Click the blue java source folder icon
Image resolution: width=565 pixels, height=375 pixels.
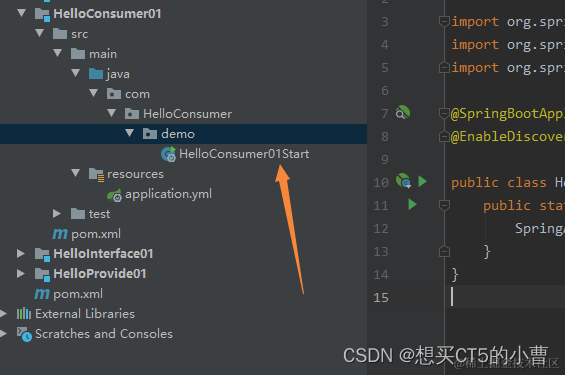tap(96, 74)
